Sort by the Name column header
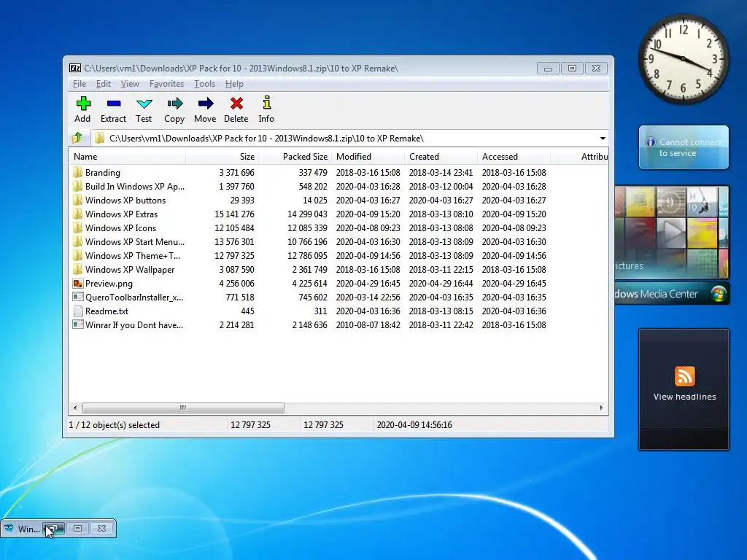This screenshot has height=560, width=747. click(x=127, y=156)
